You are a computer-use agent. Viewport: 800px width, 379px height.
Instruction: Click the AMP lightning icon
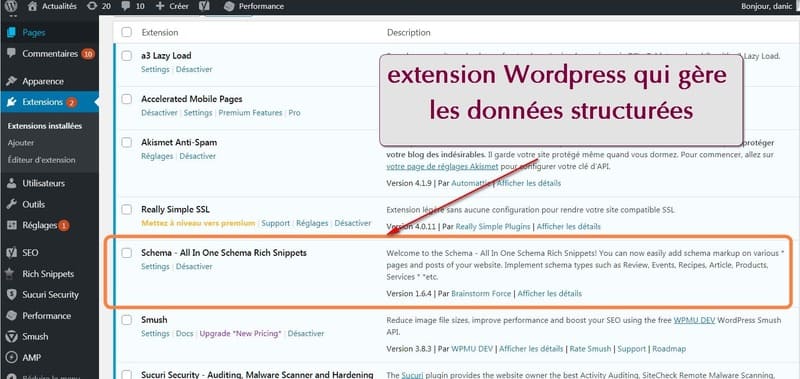(11, 358)
